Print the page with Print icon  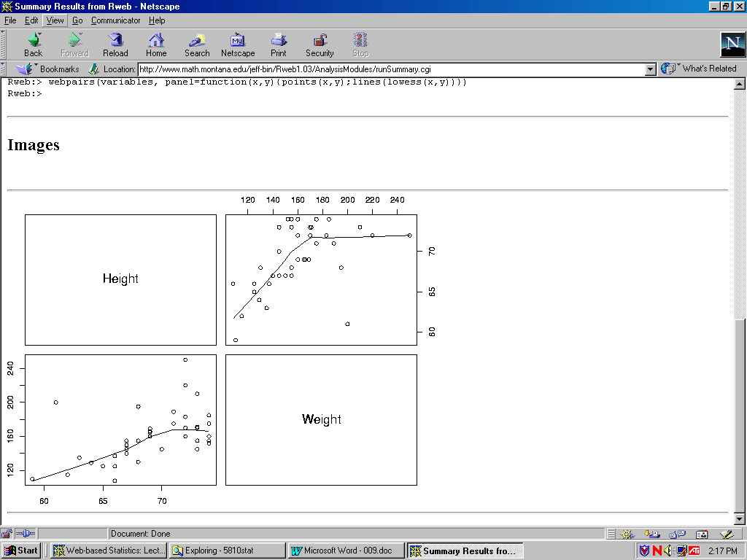point(279,44)
